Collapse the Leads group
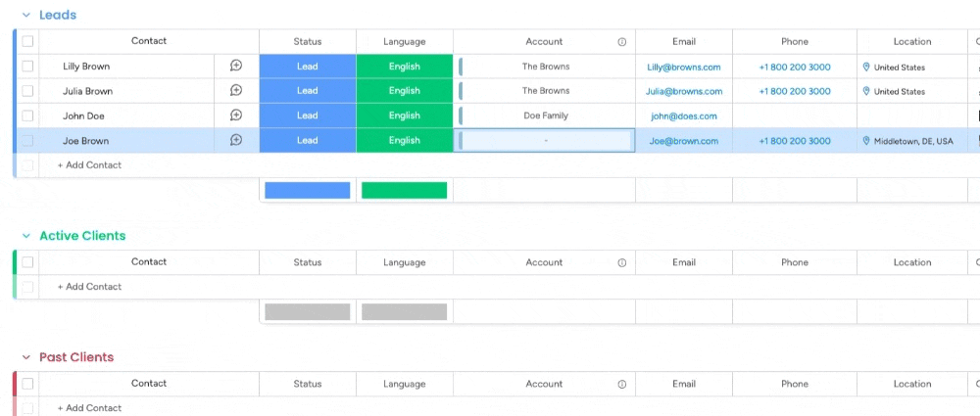Viewport: 980px width, 416px height. tap(26, 16)
